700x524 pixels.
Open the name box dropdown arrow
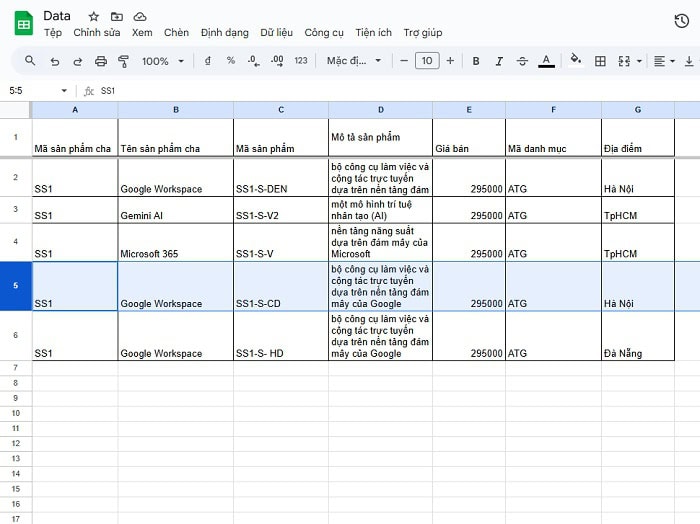click(64, 91)
